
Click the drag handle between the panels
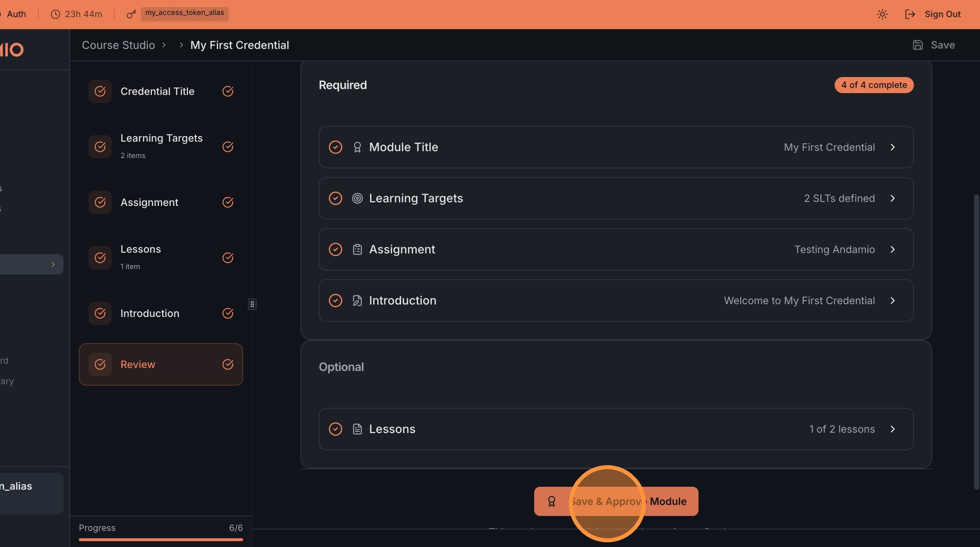click(x=252, y=304)
